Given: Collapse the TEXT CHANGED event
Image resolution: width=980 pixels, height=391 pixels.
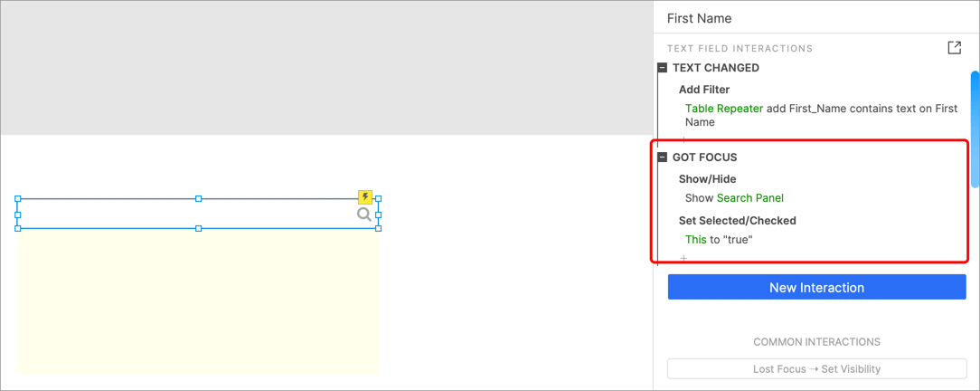Looking at the screenshot, I should coord(663,68).
